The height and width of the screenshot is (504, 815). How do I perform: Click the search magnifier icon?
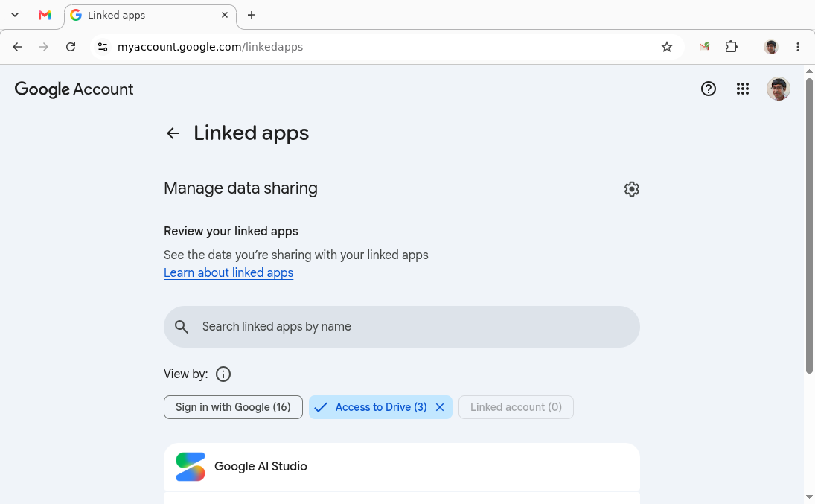pyautogui.click(x=182, y=327)
